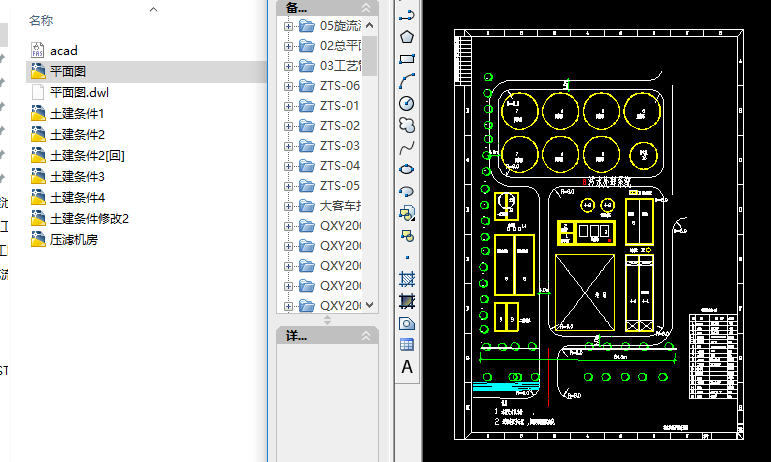Select the Spline curve tool
Viewport: 771px width, 462px height.
407,147
